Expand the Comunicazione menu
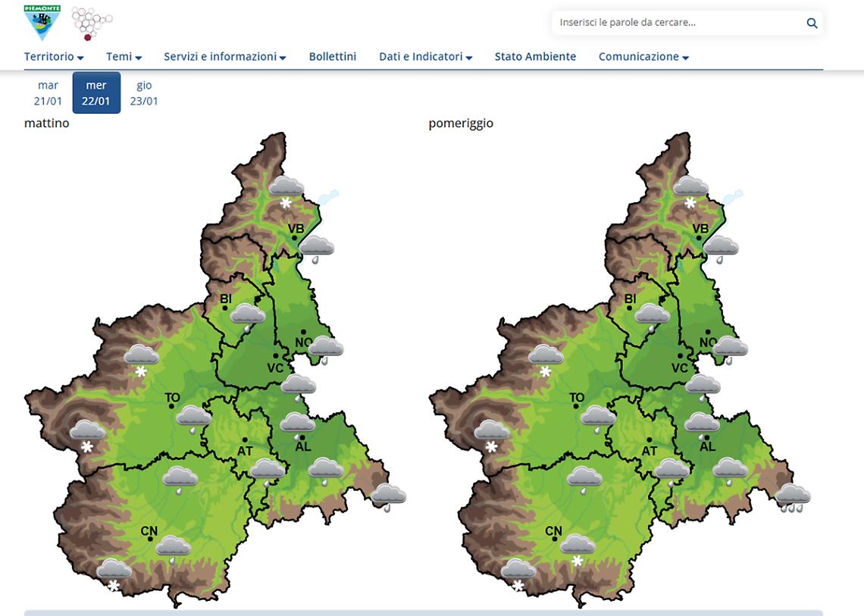 (643, 57)
